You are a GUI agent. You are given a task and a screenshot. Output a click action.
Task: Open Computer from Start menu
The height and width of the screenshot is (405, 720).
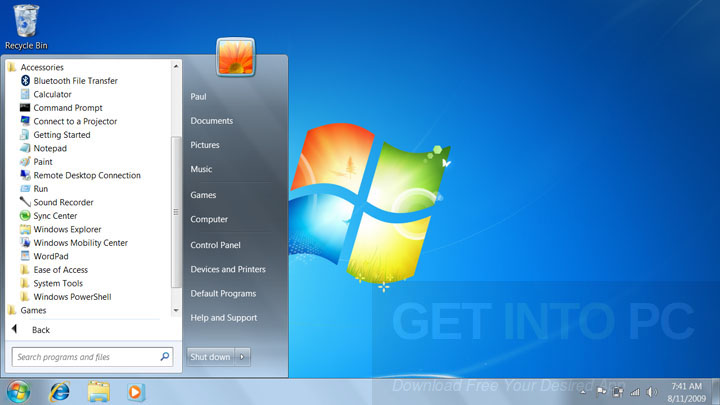pyautogui.click(x=209, y=219)
